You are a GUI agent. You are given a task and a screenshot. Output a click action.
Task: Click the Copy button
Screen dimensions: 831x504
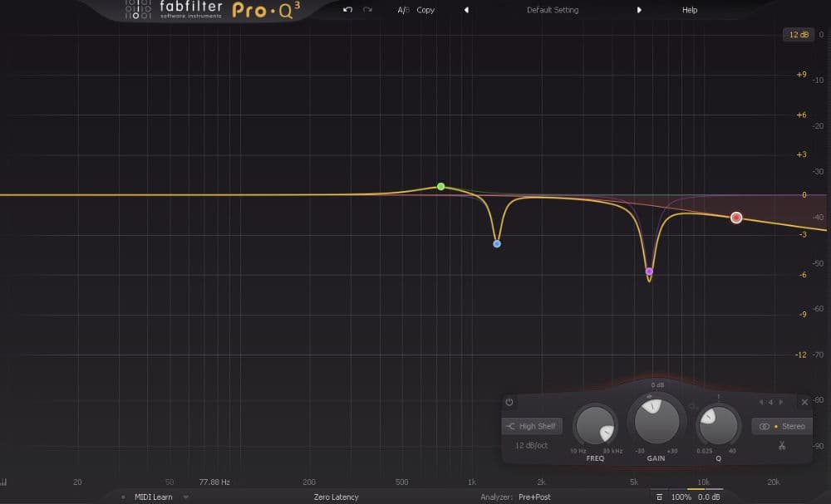coord(425,10)
